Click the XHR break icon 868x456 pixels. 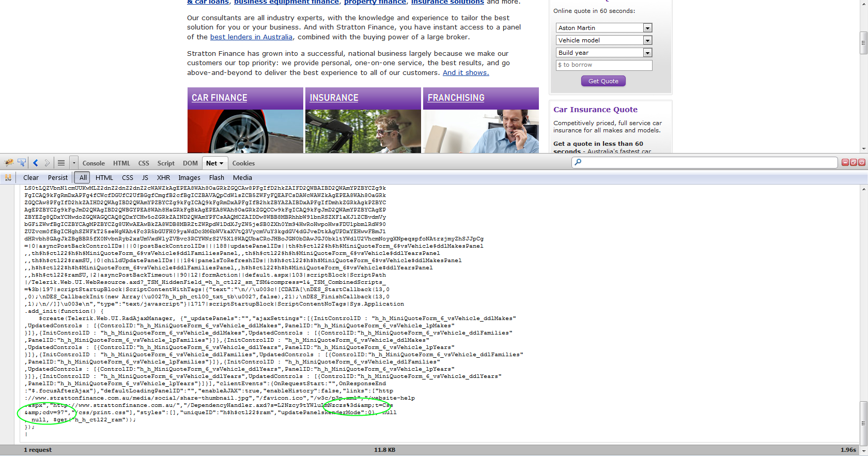pos(8,177)
